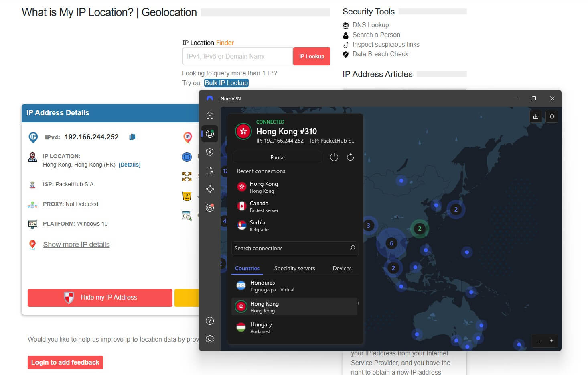Select Canada Fastest server recent connection
This screenshot has height=375, width=588.
295,206
